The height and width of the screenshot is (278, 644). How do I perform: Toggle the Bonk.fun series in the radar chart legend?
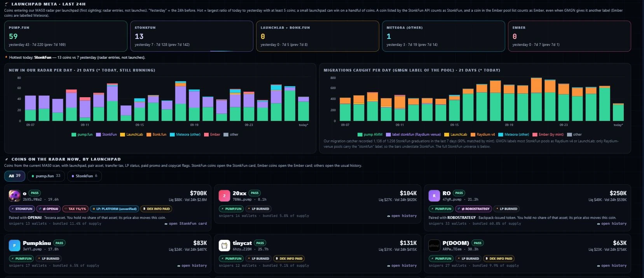(156, 135)
